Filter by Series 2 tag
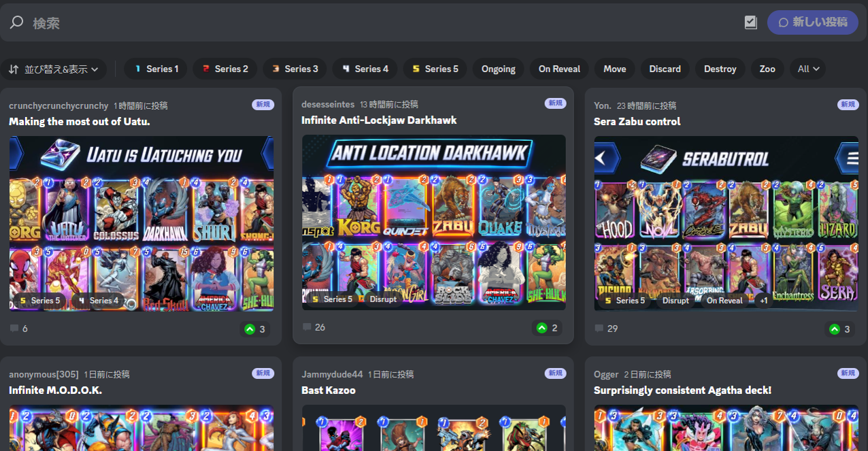868x451 pixels. pyautogui.click(x=225, y=69)
